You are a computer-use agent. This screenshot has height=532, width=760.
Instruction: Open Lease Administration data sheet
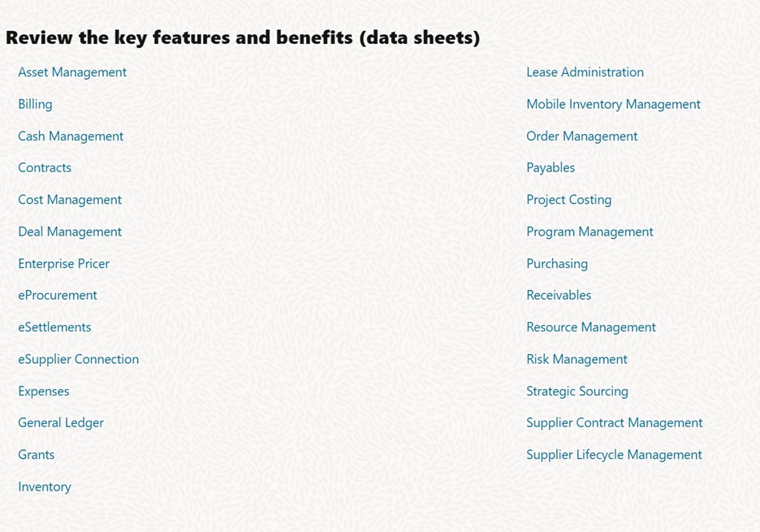pyautogui.click(x=585, y=72)
